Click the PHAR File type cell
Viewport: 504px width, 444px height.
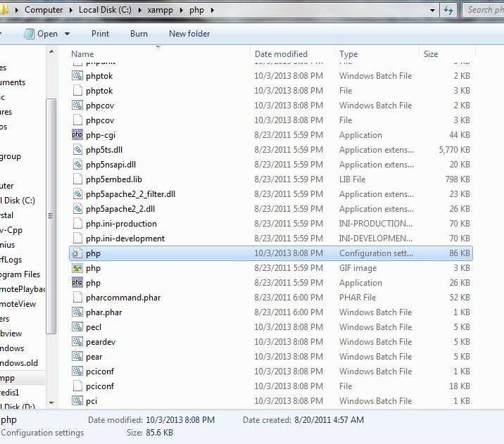358,298
